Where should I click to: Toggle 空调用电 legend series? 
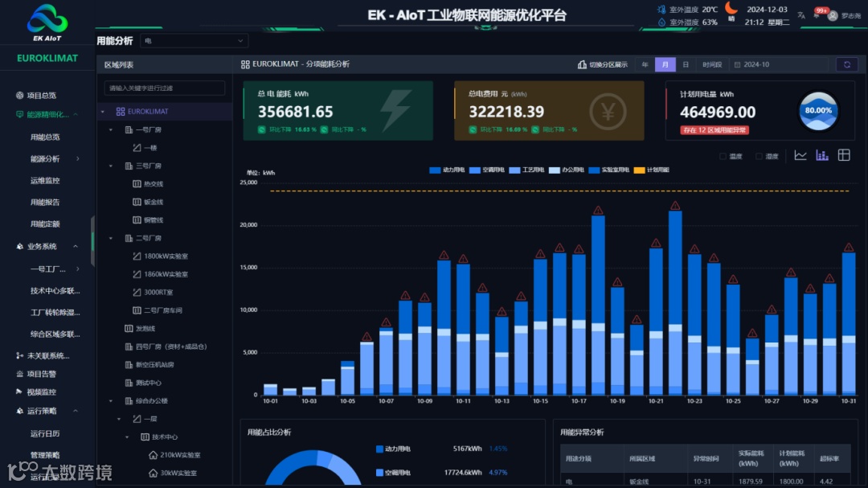(x=486, y=170)
